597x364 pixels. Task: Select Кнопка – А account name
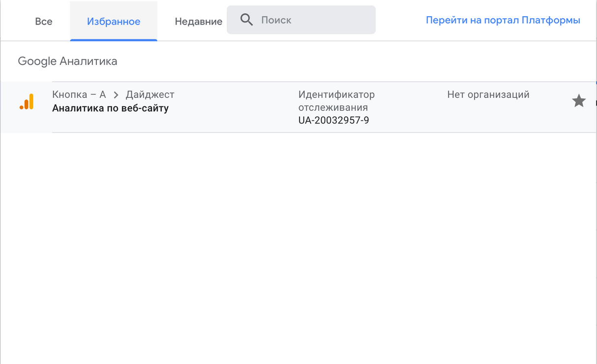pyautogui.click(x=79, y=94)
